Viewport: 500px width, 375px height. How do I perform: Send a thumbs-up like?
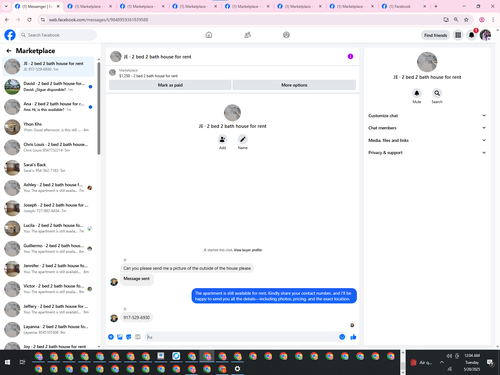point(353,337)
